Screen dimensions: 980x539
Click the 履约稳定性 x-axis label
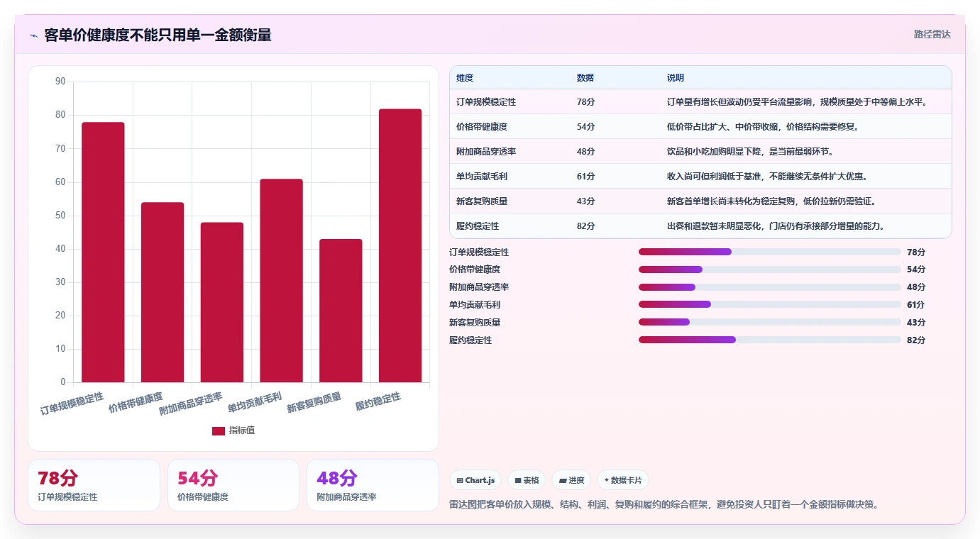point(378,402)
